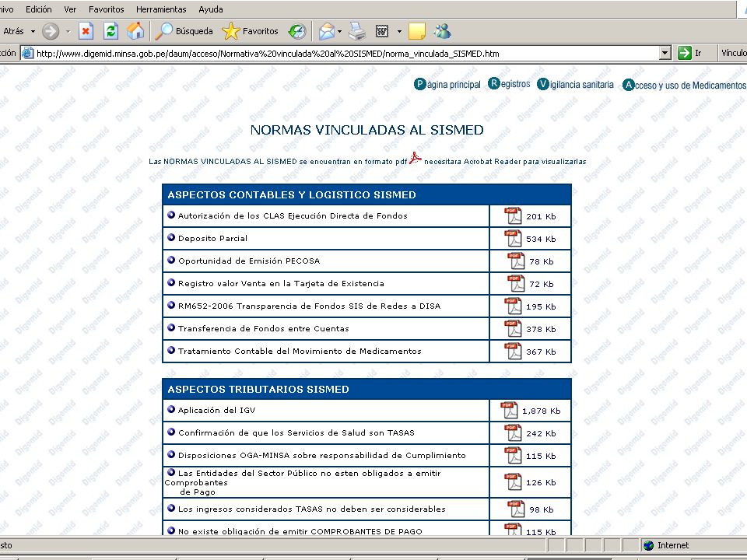Expand the Edit button dropdown arrow
This screenshot has width=747, height=560.
[399, 31]
